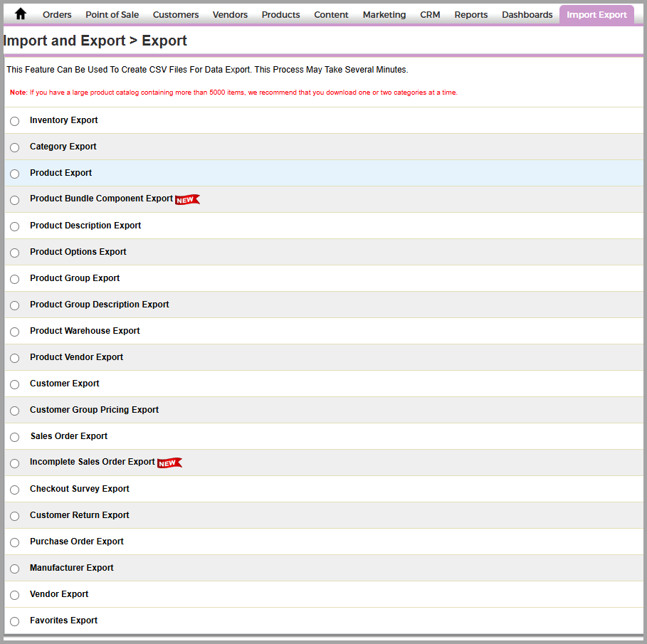Screen dimensions: 647x644
Task: Open the Marketing menu
Action: 384,15
